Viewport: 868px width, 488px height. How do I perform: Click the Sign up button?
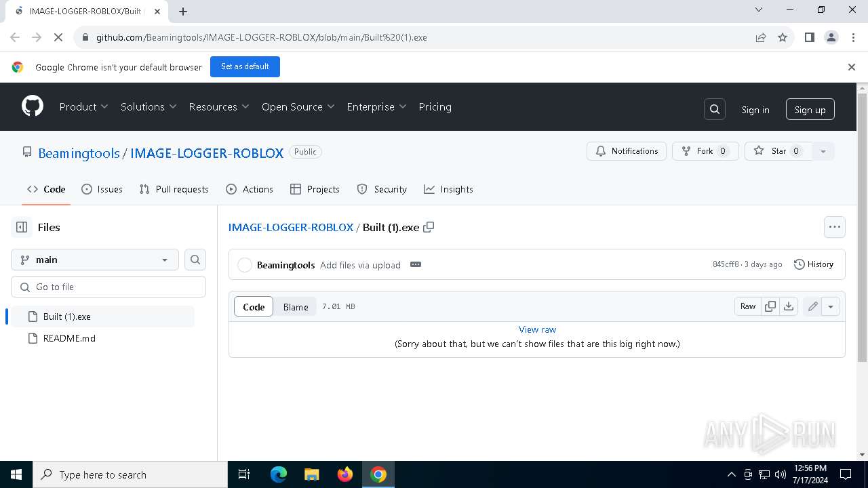point(810,110)
